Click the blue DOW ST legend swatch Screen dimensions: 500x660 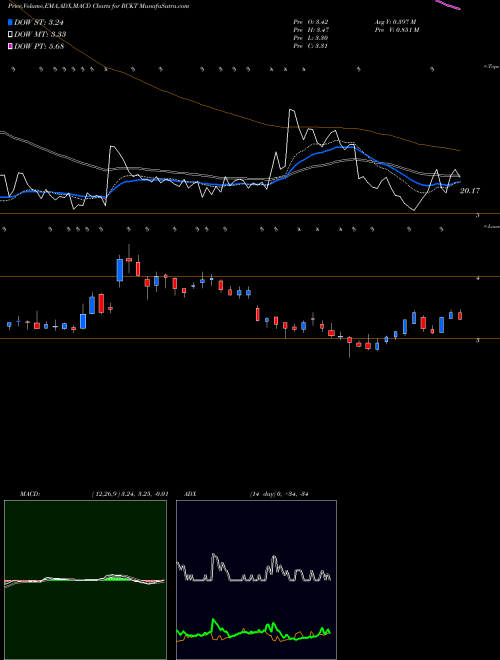point(10,22)
